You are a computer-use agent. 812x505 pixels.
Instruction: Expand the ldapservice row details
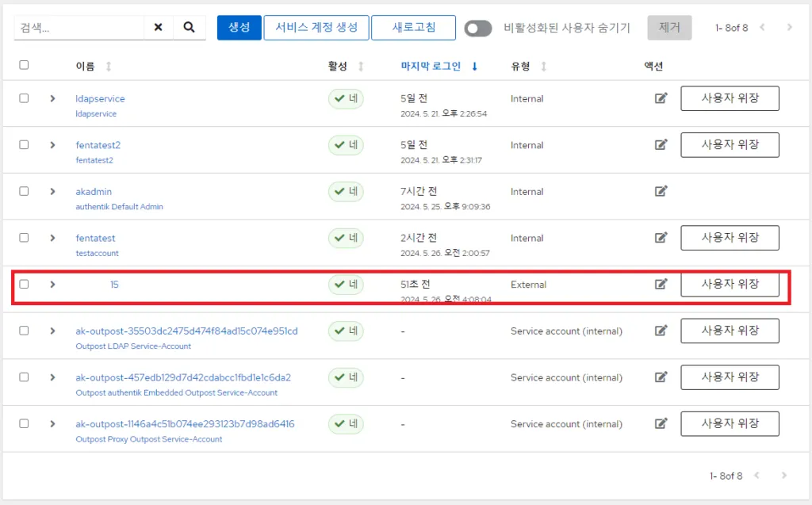coord(52,98)
